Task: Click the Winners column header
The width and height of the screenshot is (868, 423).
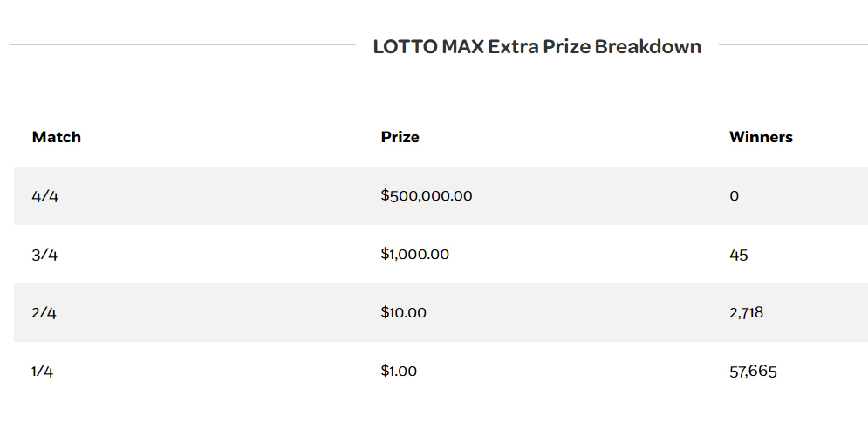Action: coord(761,137)
